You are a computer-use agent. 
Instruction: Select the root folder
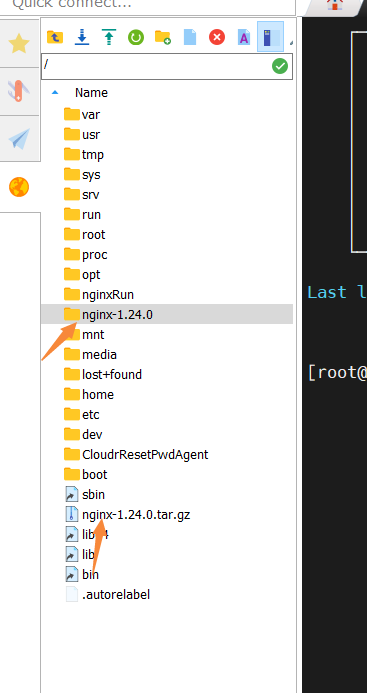(x=84, y=234)
